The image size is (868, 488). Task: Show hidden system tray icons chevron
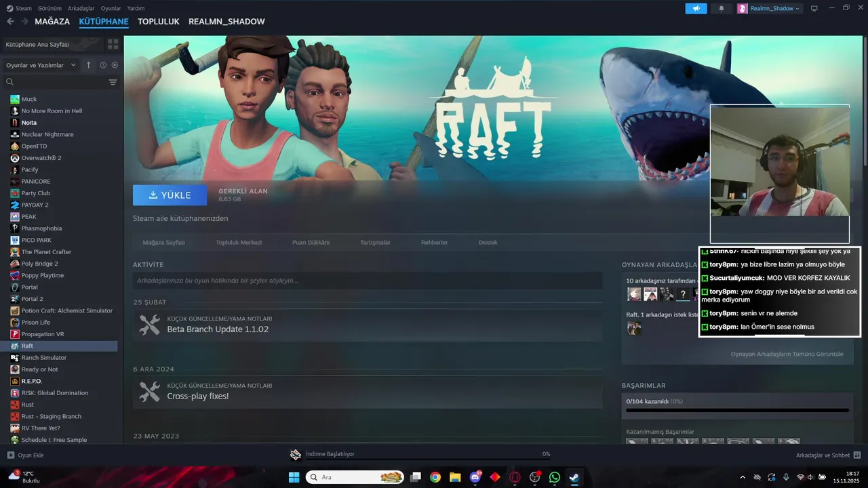pyautogui.click(x=743, y=477)
